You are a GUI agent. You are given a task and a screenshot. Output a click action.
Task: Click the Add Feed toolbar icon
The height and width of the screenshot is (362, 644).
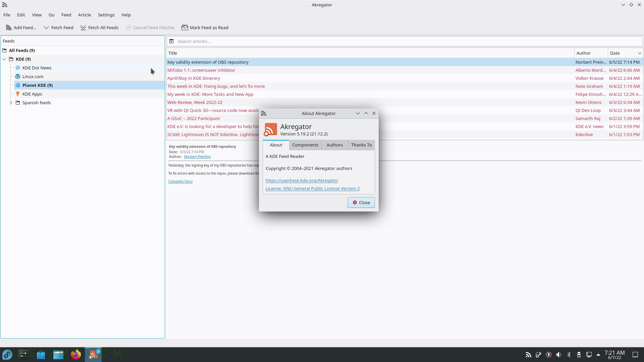8,27
